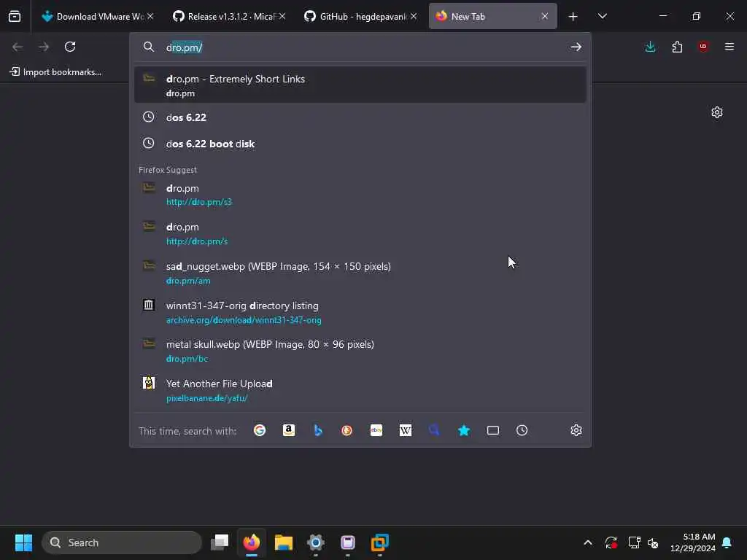This screenshot has width=747, height=560.
Task: Search bookmarks using the star icon
Action: coord(463,430)
